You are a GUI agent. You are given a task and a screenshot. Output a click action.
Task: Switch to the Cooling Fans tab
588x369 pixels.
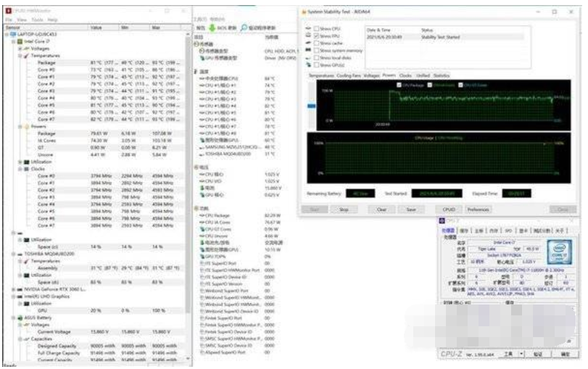coord(349,75)
